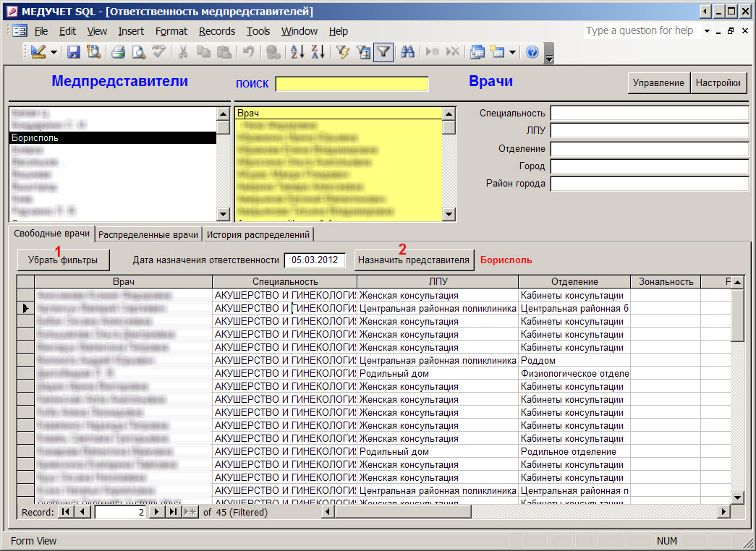Open the Tools menu
Image resolution: width=756 pixels, height=551 pixels.
click(258, 31)
